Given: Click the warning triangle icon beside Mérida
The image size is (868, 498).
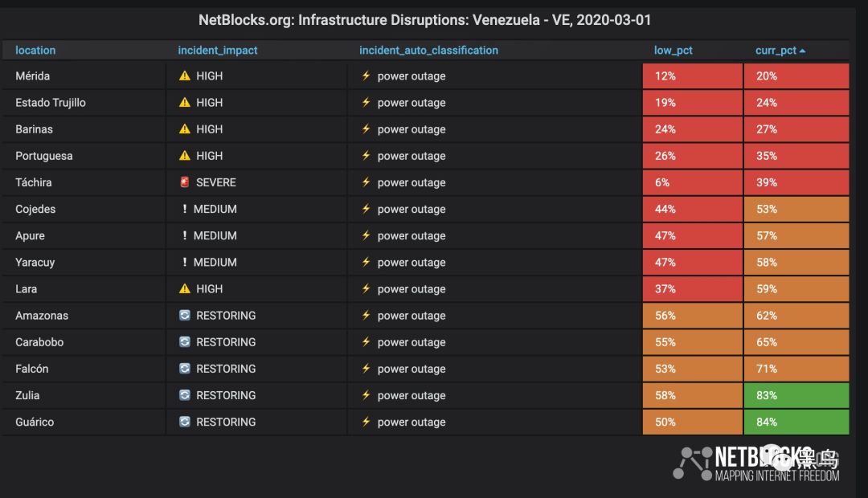Looking at the screenshot, I should pos(185,76).
